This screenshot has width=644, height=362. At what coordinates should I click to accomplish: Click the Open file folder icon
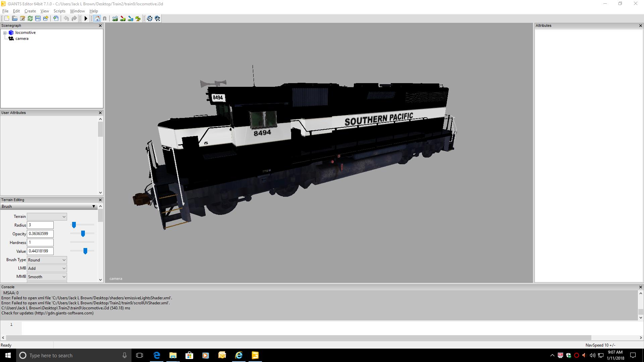[x=15, y=19]
